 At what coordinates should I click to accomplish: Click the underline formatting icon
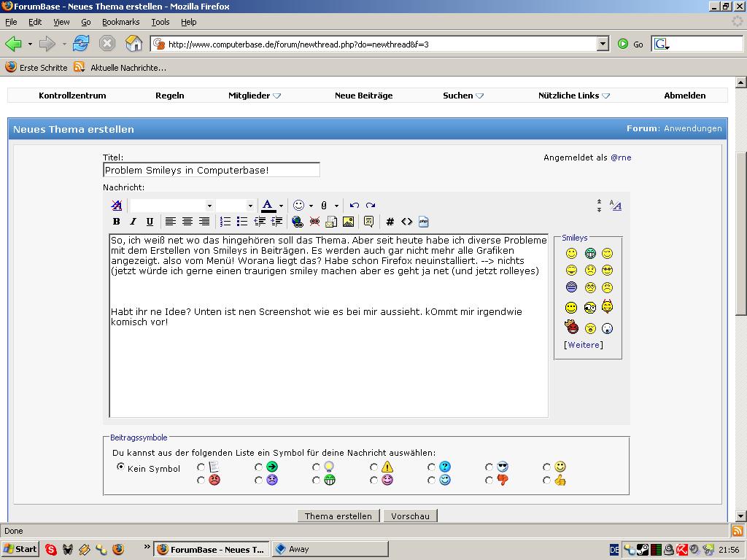click(150, 222)
